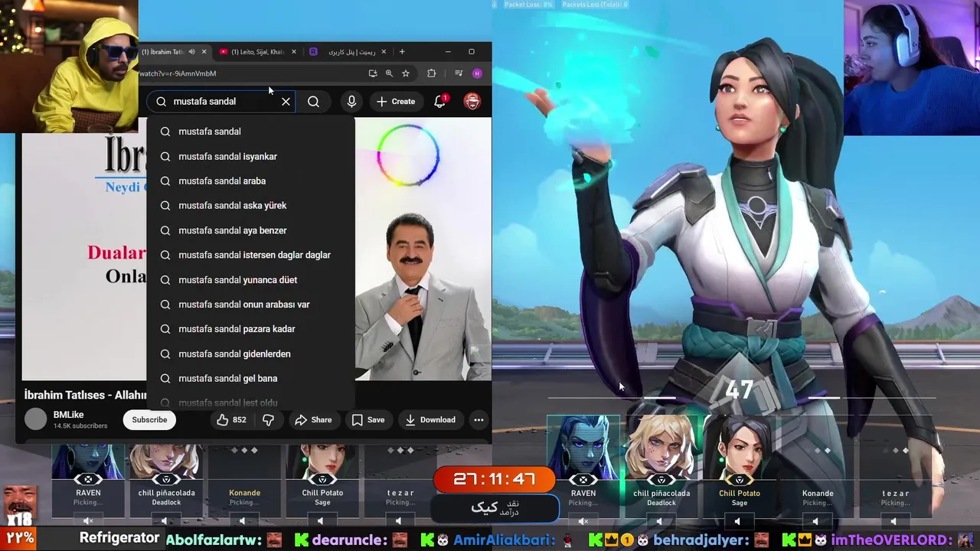Open the browser profile 'H' icon
This screenshot has height=551, width=980.
pyautogui.click(x=477, y=73)
